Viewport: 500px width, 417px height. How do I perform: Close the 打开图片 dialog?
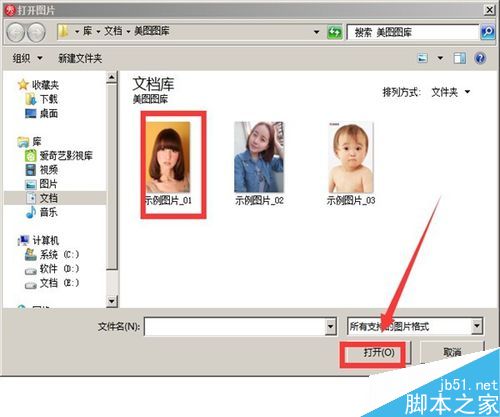point(489,10)
